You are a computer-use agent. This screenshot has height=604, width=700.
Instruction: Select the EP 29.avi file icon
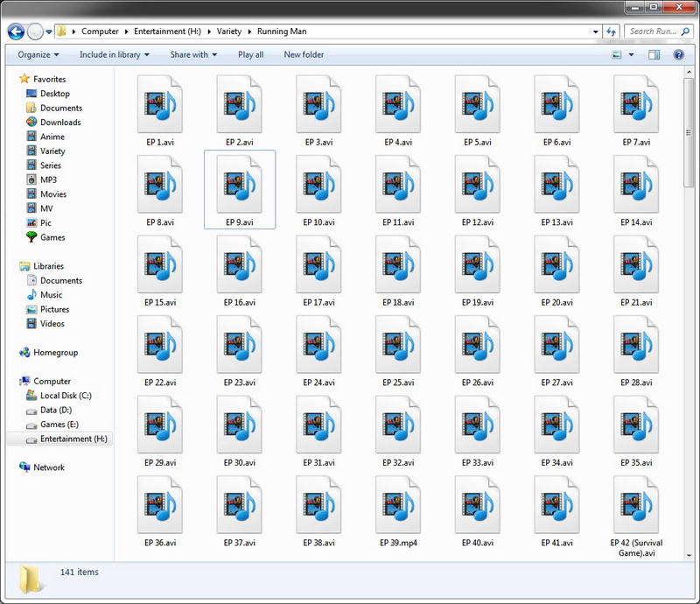click(x=160, y=424)
